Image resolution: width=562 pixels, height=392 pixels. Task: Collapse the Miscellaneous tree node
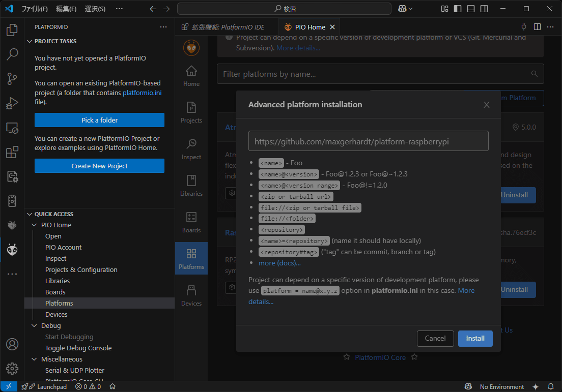click(x=35, y=359)
